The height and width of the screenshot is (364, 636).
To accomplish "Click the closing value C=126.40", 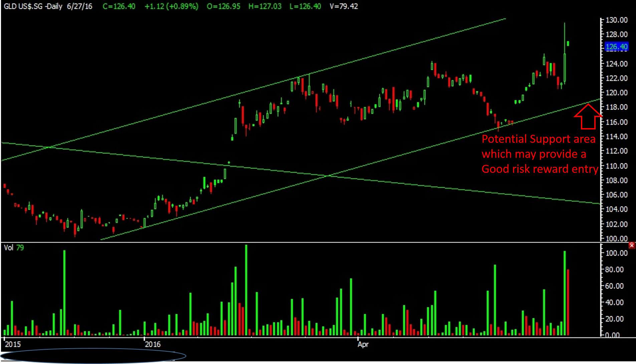I will [x=119, y=6].
